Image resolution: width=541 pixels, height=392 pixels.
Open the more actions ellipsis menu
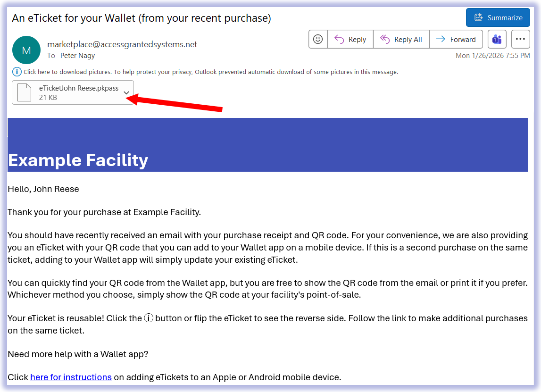point(520,40)
